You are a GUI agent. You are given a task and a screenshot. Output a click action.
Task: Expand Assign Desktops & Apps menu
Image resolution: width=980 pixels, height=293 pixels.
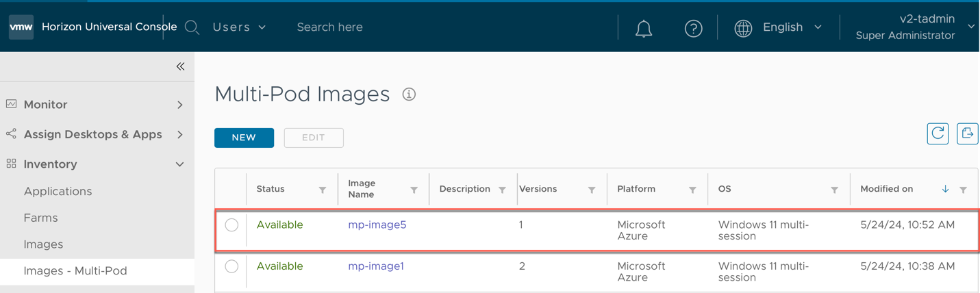point(180,135)
